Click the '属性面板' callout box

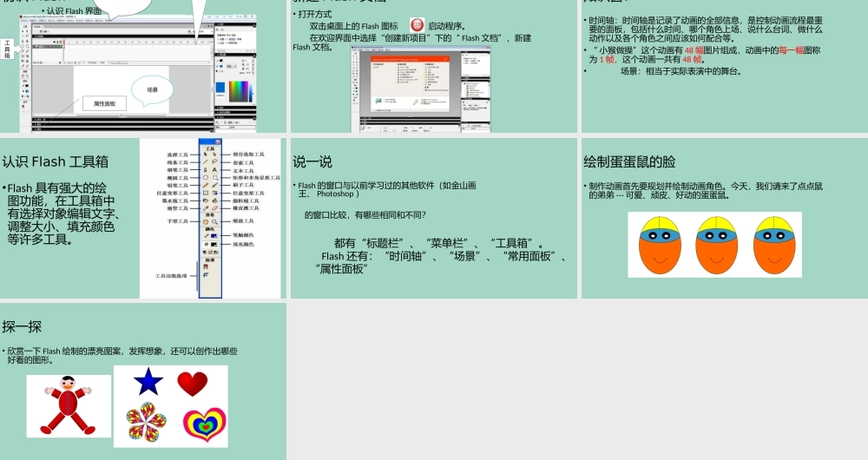[x=105, y=103]
